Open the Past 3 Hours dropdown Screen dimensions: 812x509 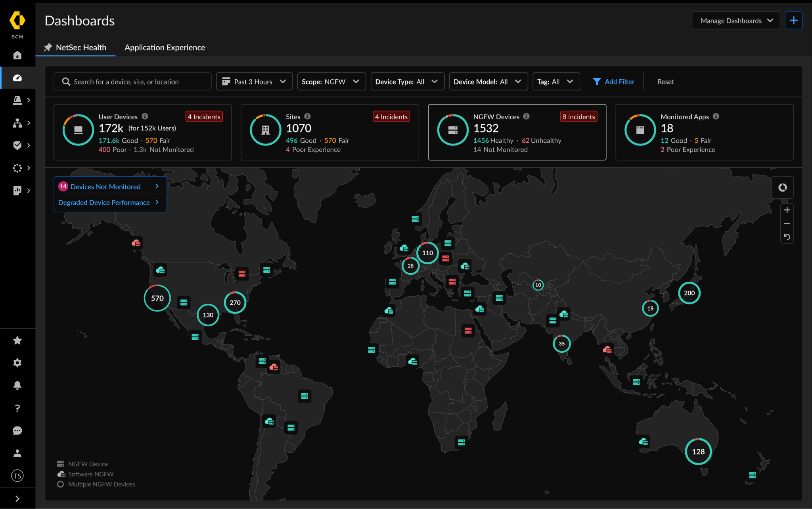[254, 82]
